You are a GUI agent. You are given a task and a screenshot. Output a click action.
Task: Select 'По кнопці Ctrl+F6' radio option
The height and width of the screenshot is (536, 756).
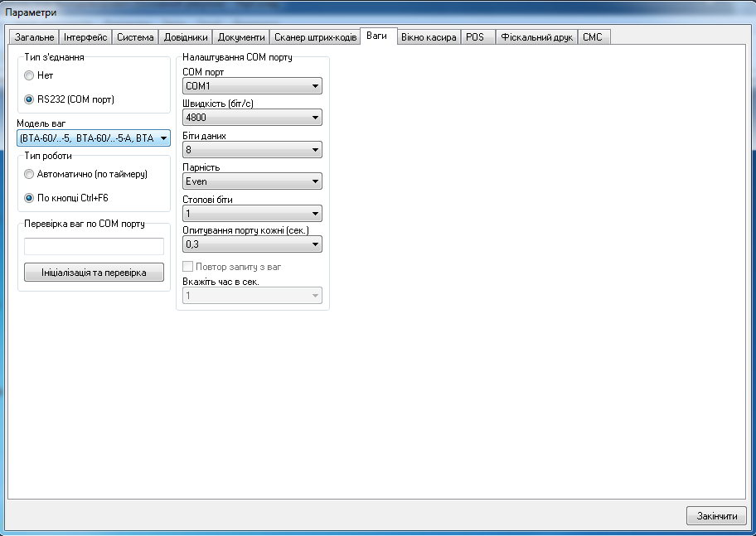[x=29, y=198]
